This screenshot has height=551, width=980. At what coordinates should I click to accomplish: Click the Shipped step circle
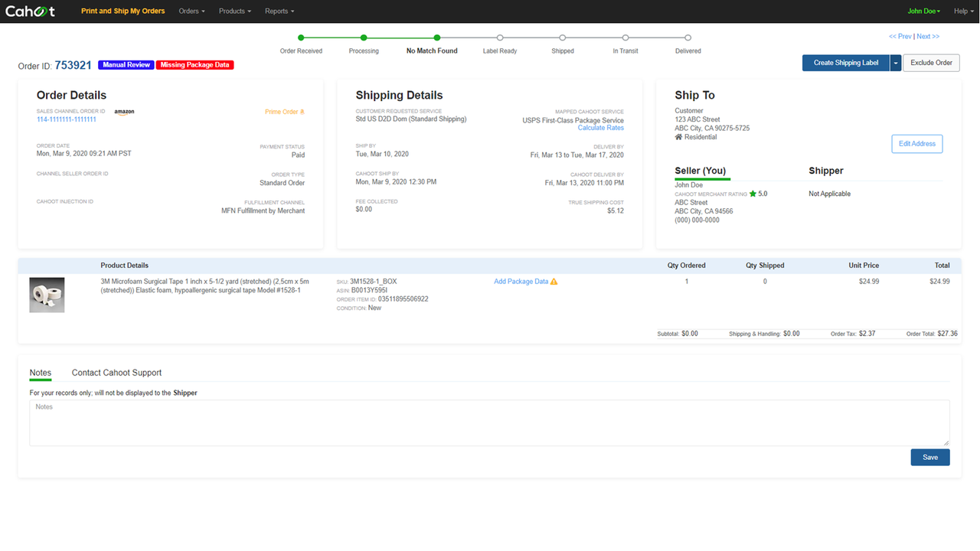[563, 36]
